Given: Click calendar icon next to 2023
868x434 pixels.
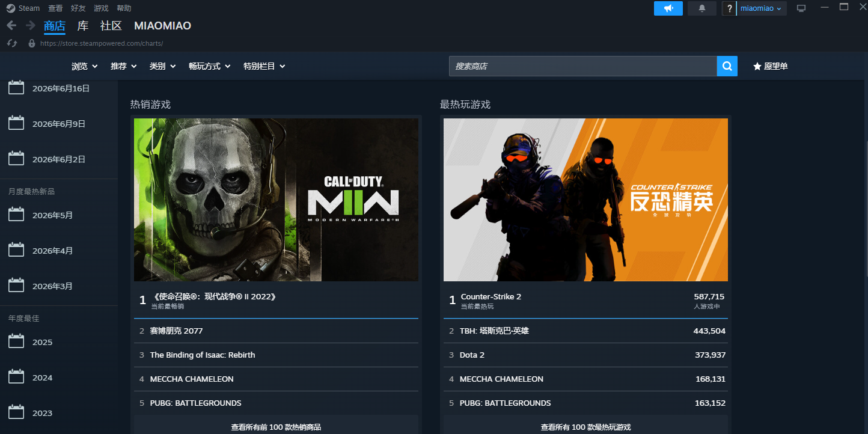Looking at the screenshot, I should (x=16, y=412).
